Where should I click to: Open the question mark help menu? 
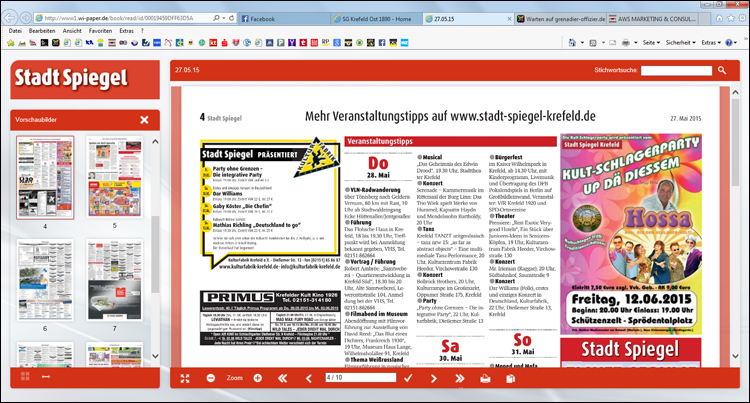pos(142,31)
